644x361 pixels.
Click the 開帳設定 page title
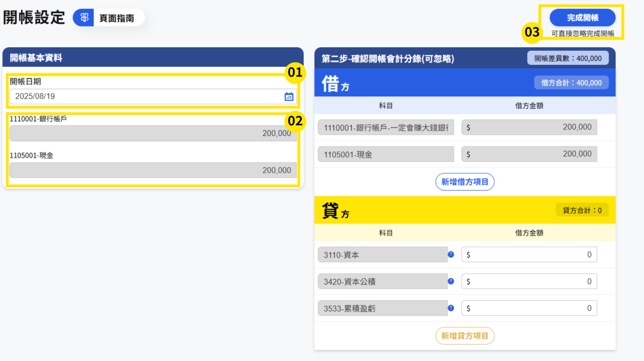click(34, 18)
